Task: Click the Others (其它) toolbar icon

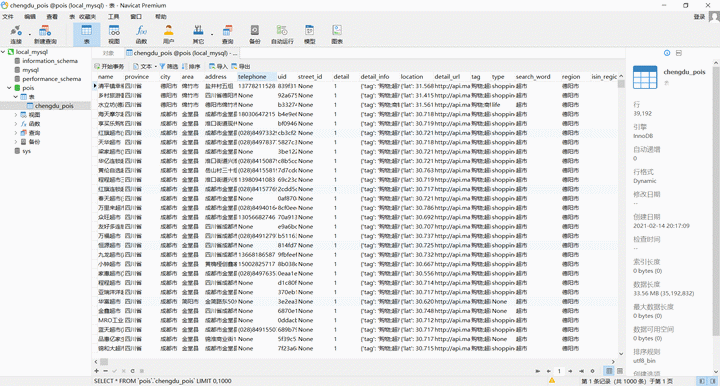Action: tap(198, 34)
